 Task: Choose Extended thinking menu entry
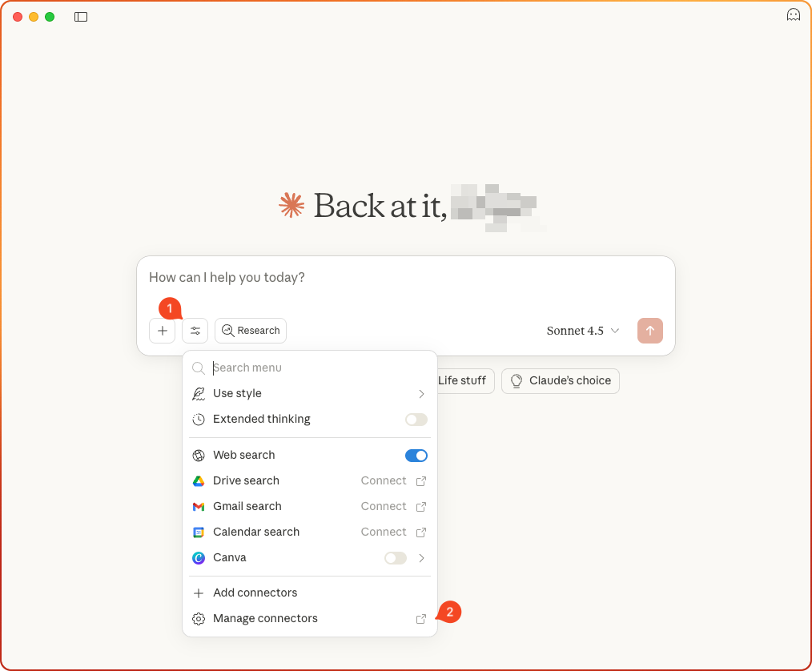point(262,419)
